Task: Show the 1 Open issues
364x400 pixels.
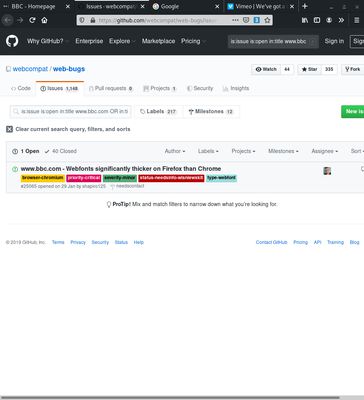Action: click(x=26, y=151)
